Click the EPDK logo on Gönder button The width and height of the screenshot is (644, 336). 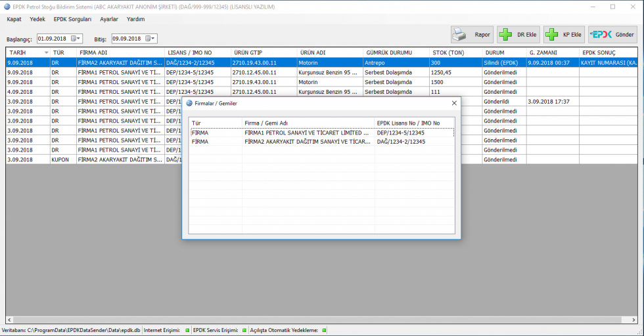(x=601, y=35)
